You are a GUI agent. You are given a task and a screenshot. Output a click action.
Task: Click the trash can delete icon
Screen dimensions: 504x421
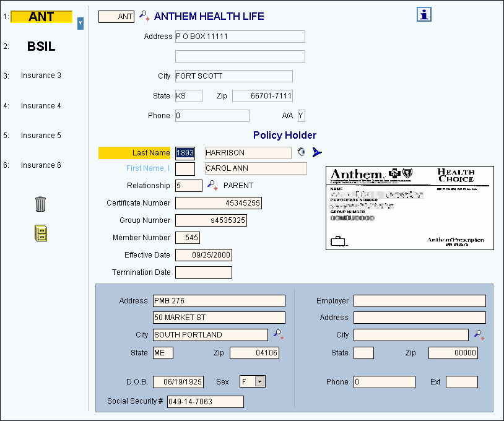(x=40, y=204)
